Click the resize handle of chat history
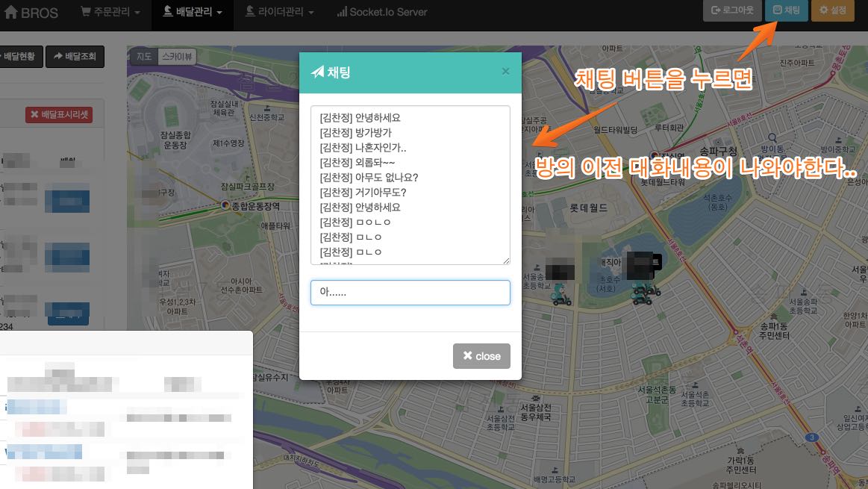The image size is (868, 489). (506, 261)
